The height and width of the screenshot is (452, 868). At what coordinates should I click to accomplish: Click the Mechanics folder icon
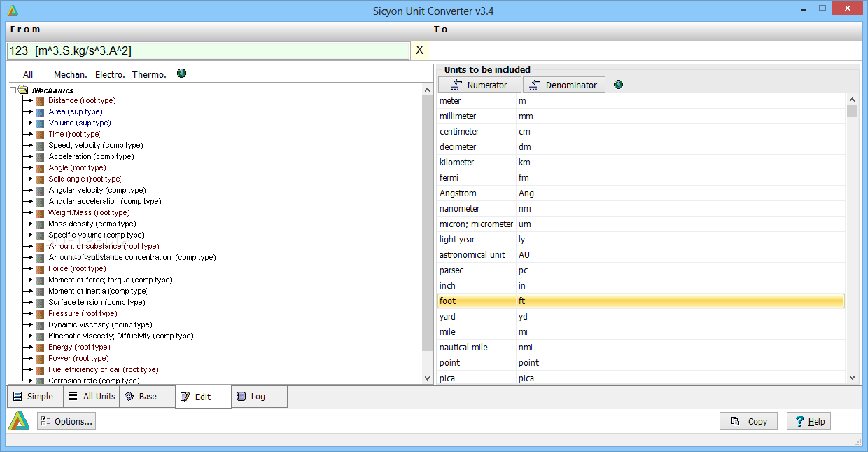click(x=23, y=90)
